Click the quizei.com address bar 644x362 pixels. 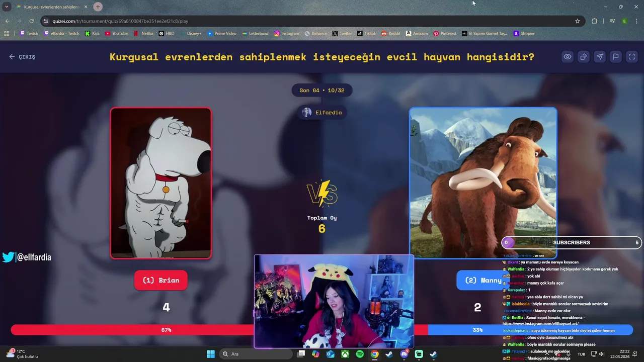(x=312, y=21)
